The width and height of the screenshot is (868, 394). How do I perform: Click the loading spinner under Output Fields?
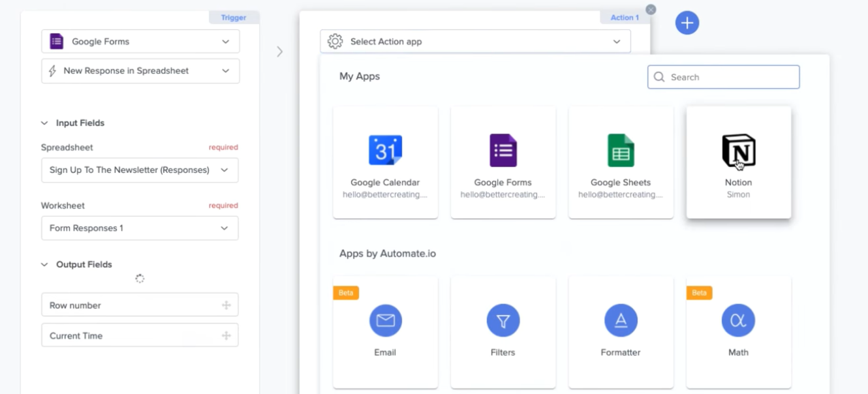tap(140, 279)
